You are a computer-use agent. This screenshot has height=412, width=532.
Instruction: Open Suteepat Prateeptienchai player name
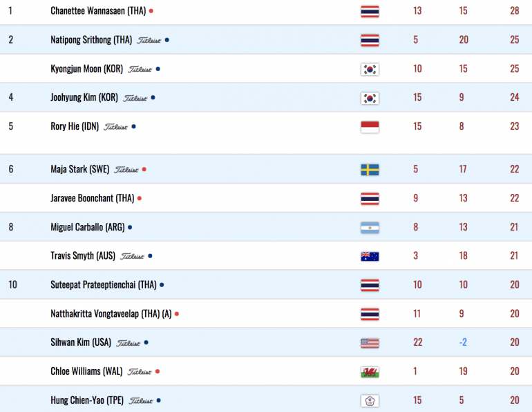104,284
